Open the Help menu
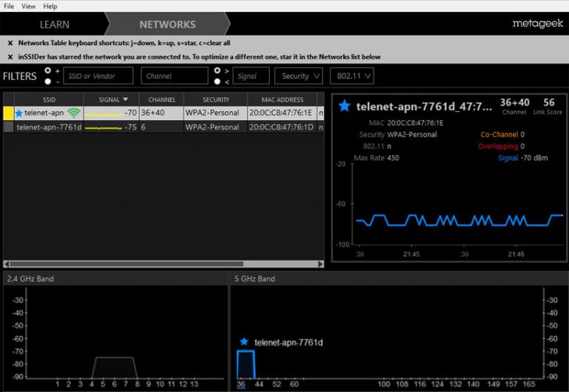 click(x=50, y=6)
